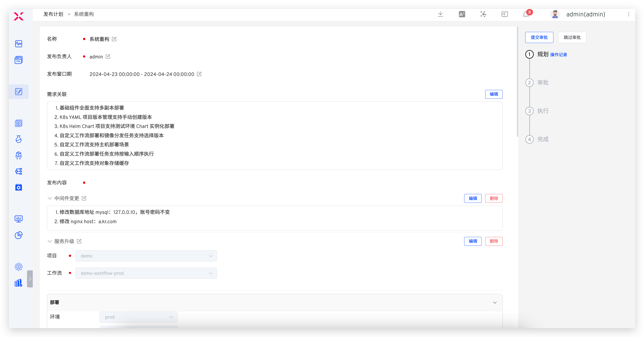Image resolution: width=644 pixels, height=337 pixels.
Task: Click the 提交审批 button
Action: [x=539, y=37]
